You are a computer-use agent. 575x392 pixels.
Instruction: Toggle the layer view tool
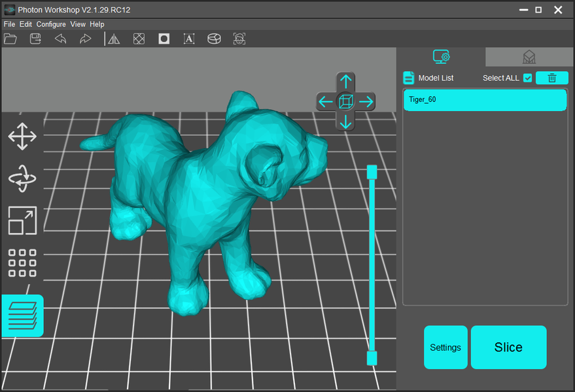(x=22, y=316)
